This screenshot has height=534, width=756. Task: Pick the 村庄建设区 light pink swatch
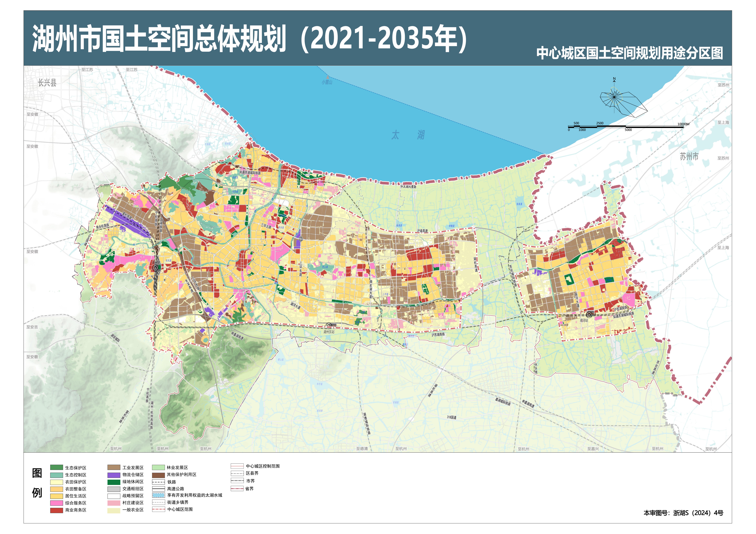114,503
